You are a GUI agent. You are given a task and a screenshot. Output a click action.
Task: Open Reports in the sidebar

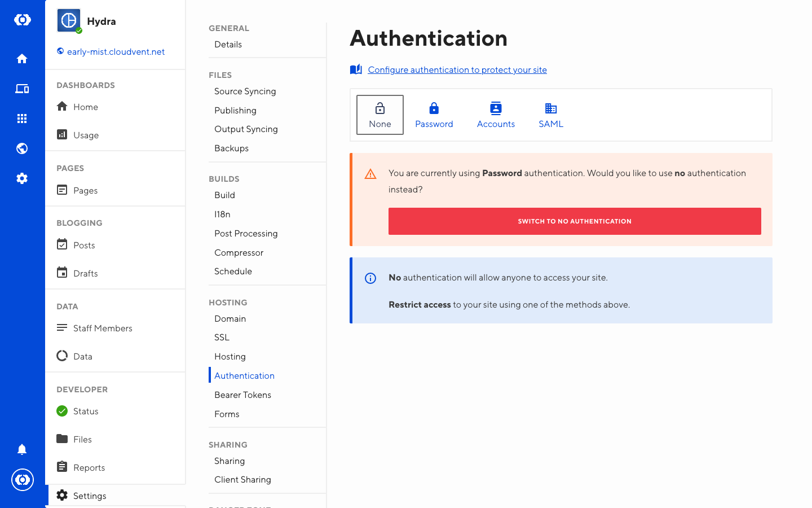pos(89,468)
